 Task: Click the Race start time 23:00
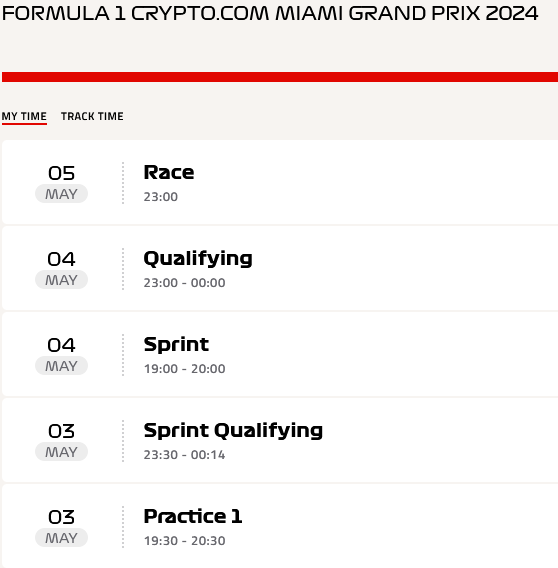tap(161, 197)
